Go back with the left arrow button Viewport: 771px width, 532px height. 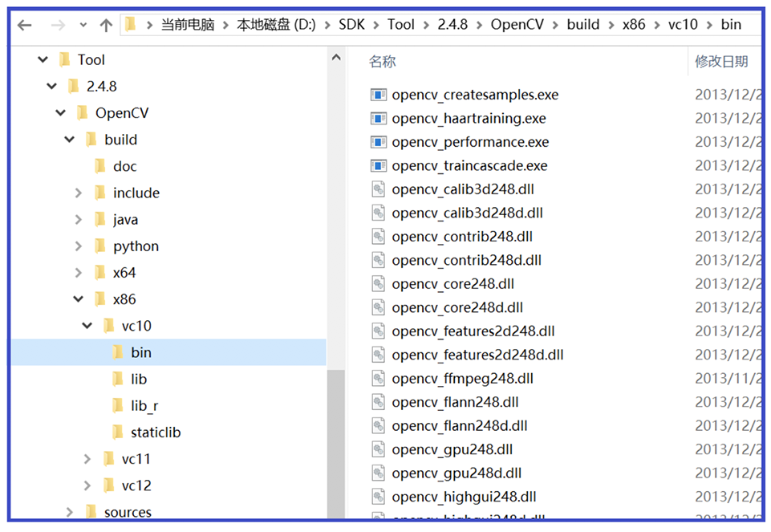click(25, 25)
